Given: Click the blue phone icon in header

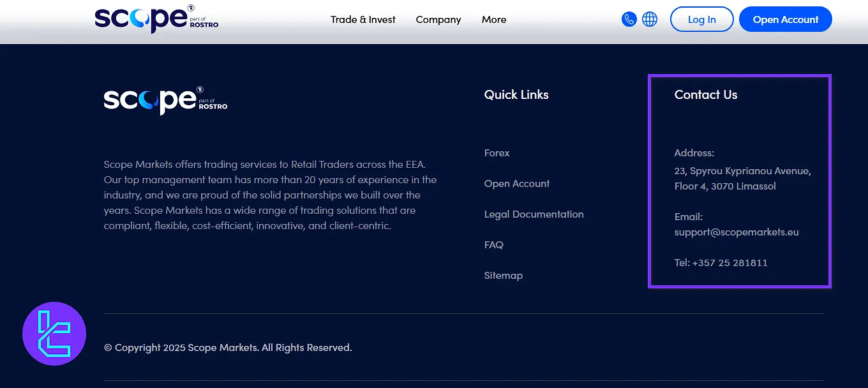Looking at the screenshot, I should [629, 19].
